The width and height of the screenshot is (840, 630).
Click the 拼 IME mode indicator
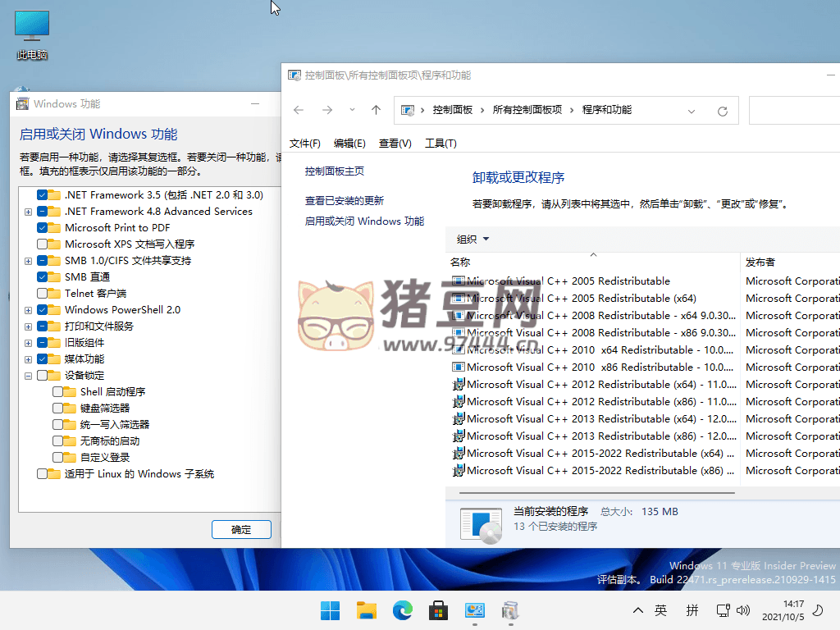pos(692,610)
